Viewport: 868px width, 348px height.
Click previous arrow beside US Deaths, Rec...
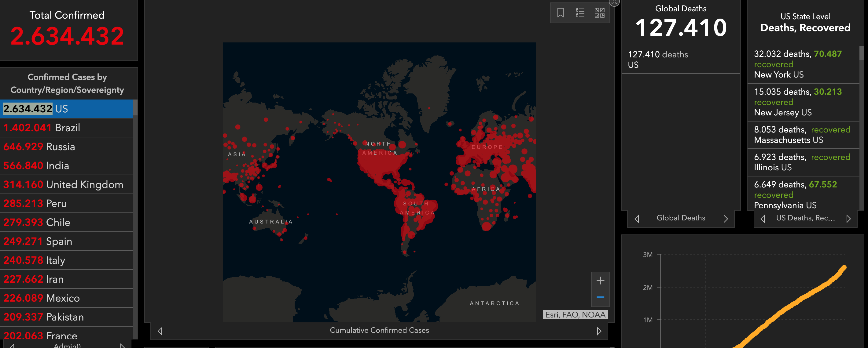(763, 219)
